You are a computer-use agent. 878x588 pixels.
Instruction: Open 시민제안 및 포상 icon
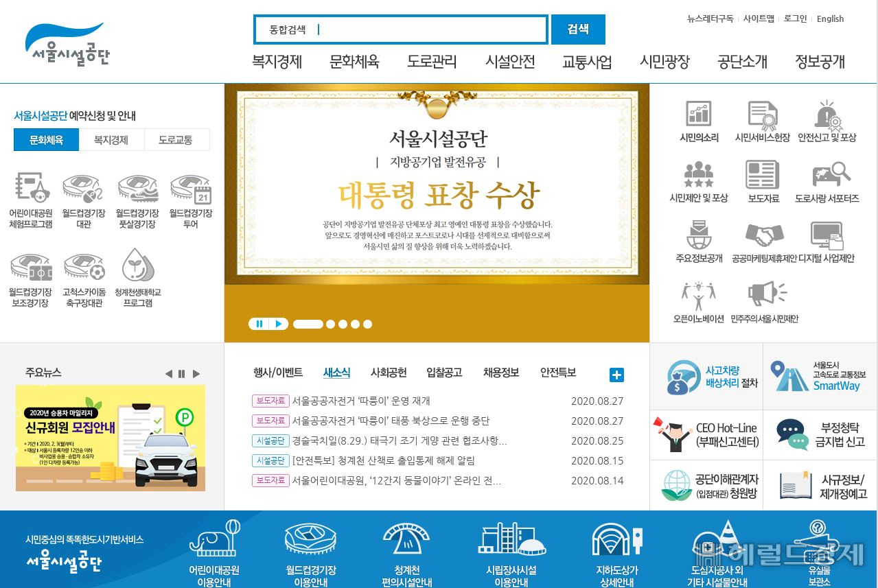coord(699,174)
